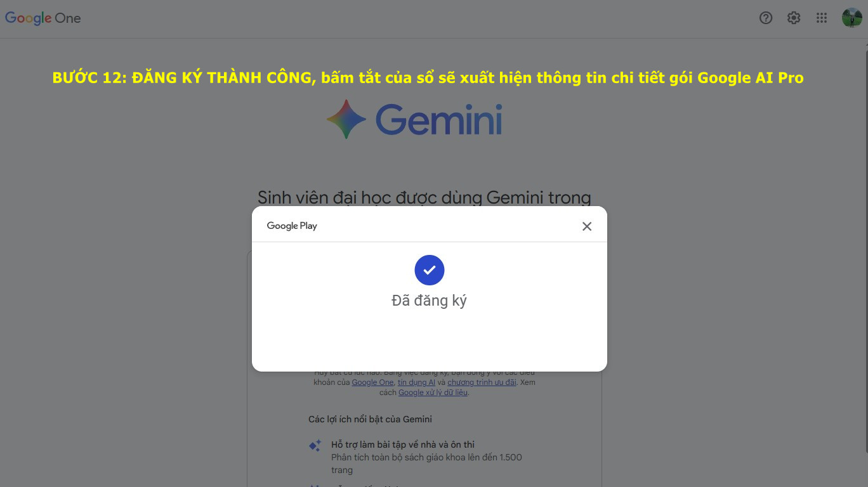Click the colorful Gemini sparkle logo
Screen dimensions: 868x487
(x=346, y=119)
